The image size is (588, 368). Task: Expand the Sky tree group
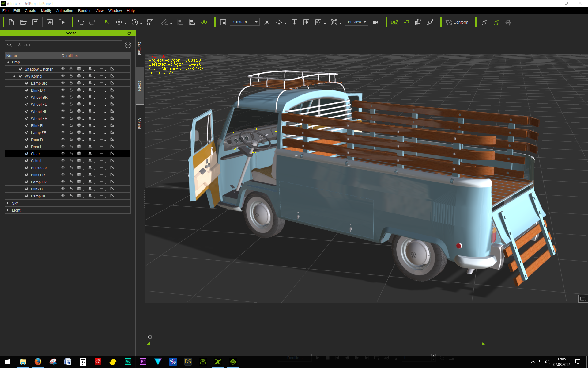(8, 203)
